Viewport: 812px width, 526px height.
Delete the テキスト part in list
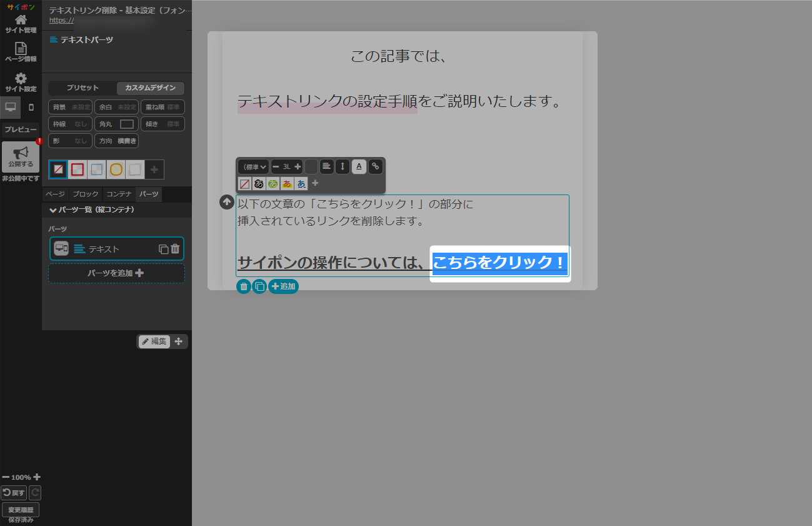coord(175,248)
